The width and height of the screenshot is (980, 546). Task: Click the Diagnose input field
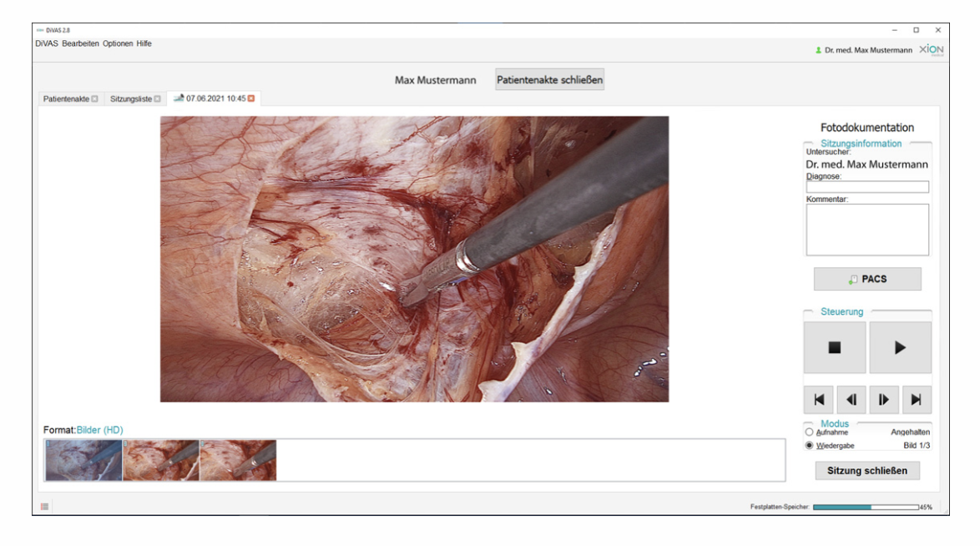coord(866,186)
